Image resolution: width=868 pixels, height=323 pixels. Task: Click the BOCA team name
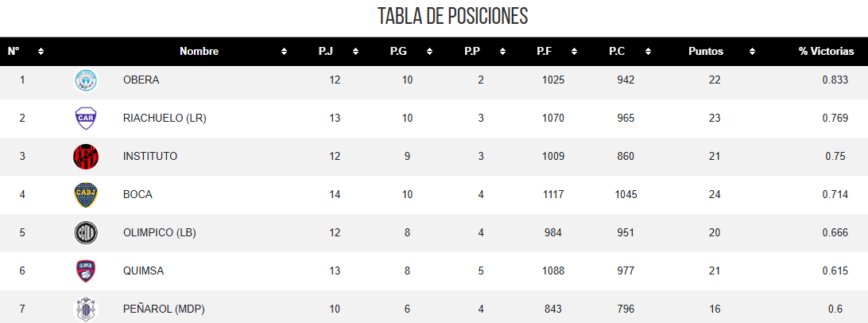138,195
